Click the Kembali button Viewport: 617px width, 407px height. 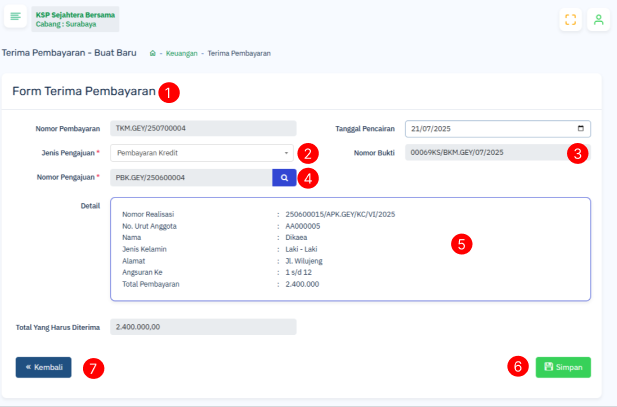(44, 367)
